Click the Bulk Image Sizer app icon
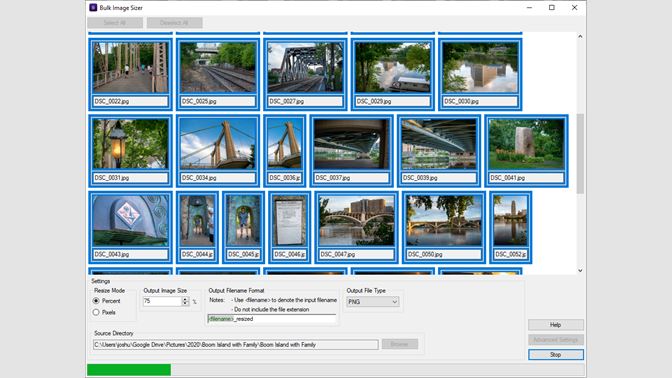This screenshot has height=378, width=672. (93, 8)
